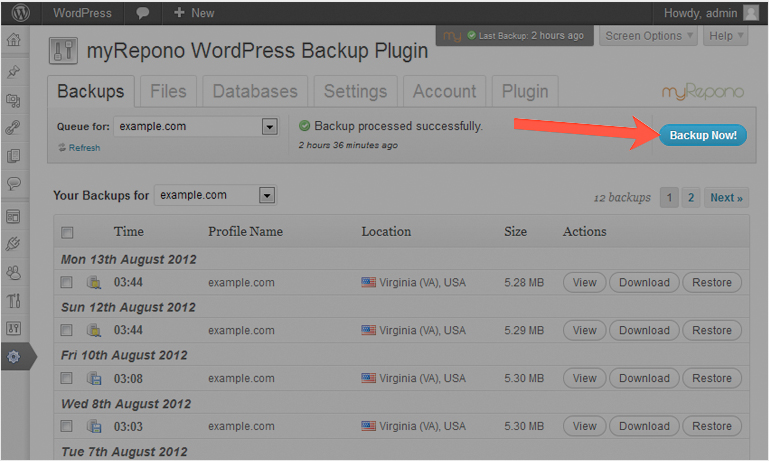Tick the select-all checkbox in table header
The image size is (769, 461).
tap(67, 232)
